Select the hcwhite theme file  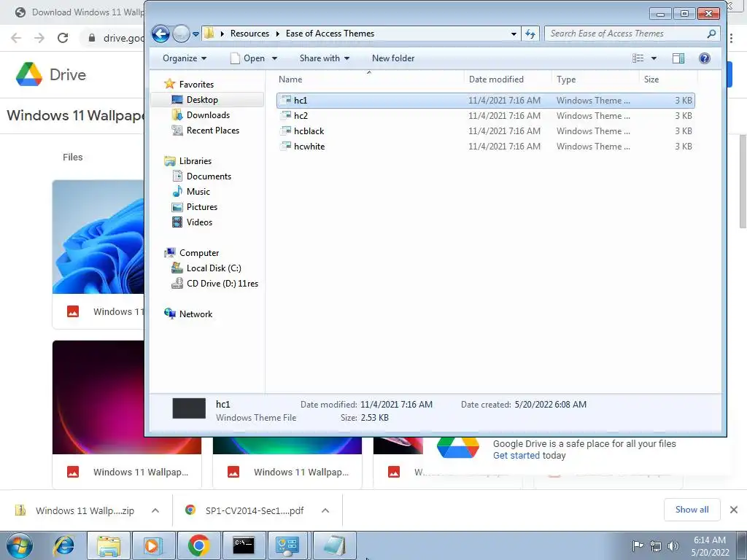tap(485, 146)
